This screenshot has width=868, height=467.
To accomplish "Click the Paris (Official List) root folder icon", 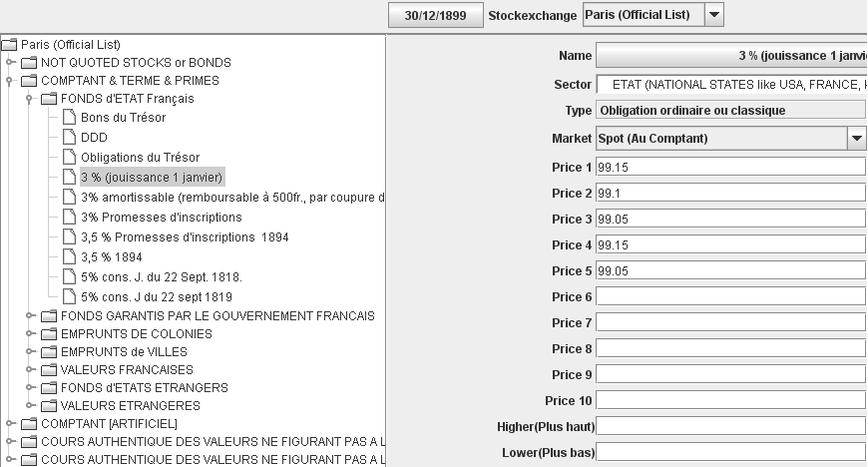I will (x=9, y=44).
